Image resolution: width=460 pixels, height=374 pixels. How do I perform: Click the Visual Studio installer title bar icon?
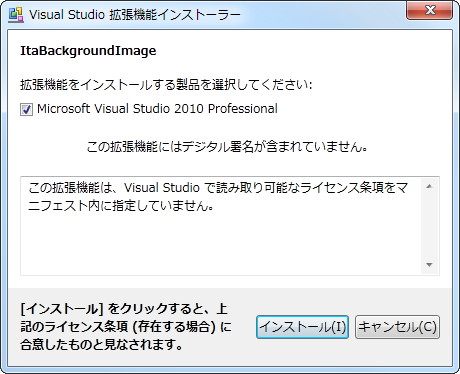coord(16,15)
